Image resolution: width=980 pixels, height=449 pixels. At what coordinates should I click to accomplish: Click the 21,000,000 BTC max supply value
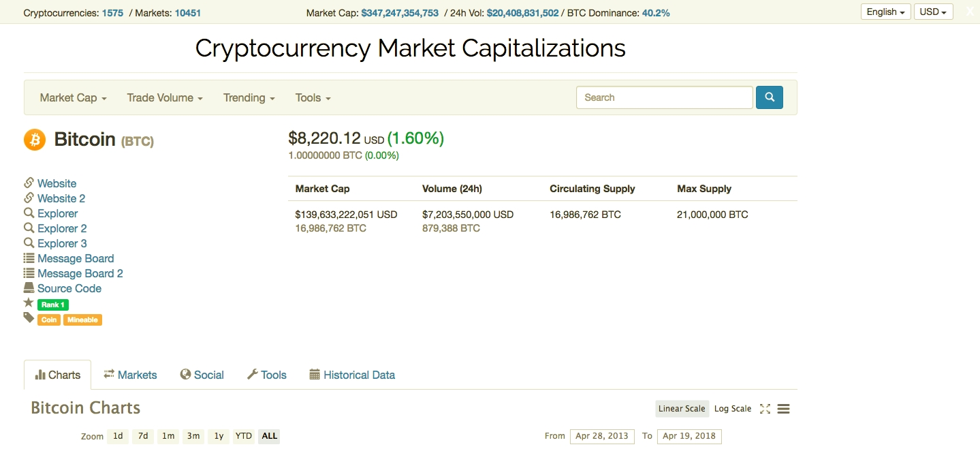click(x=712, y=215)
